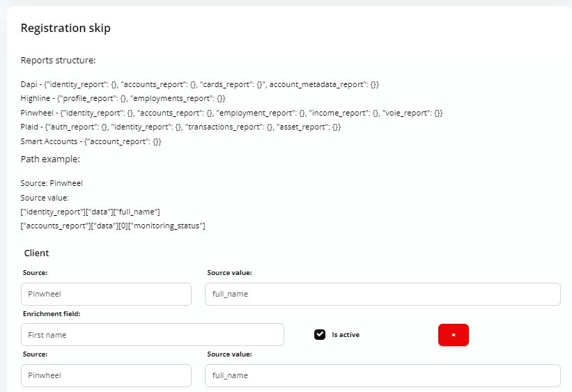Click the Client section heading

click(x=36, y=253)
